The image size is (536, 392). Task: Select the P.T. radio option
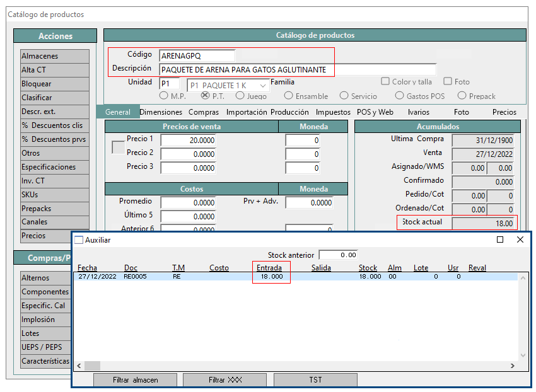(x=205, y=96)
